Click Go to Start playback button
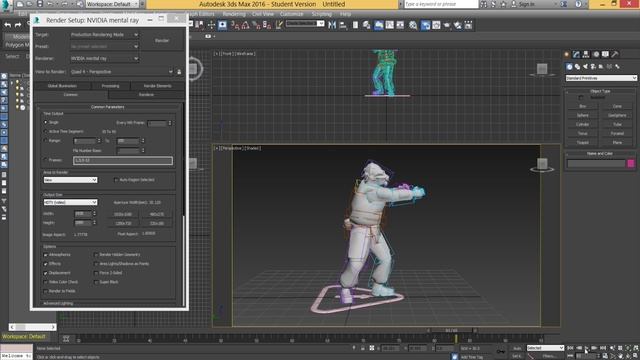This screenshot has width=640, height=360. pyautogui.click(x=570, y=348)
